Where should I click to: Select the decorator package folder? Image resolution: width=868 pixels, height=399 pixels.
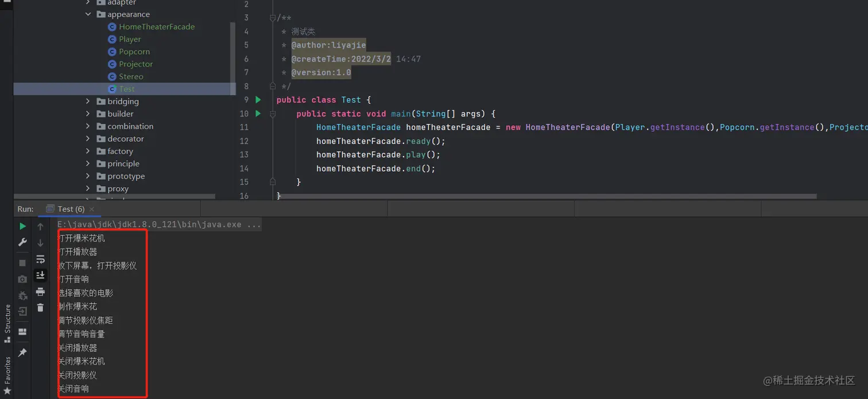[x=120, y=139]
